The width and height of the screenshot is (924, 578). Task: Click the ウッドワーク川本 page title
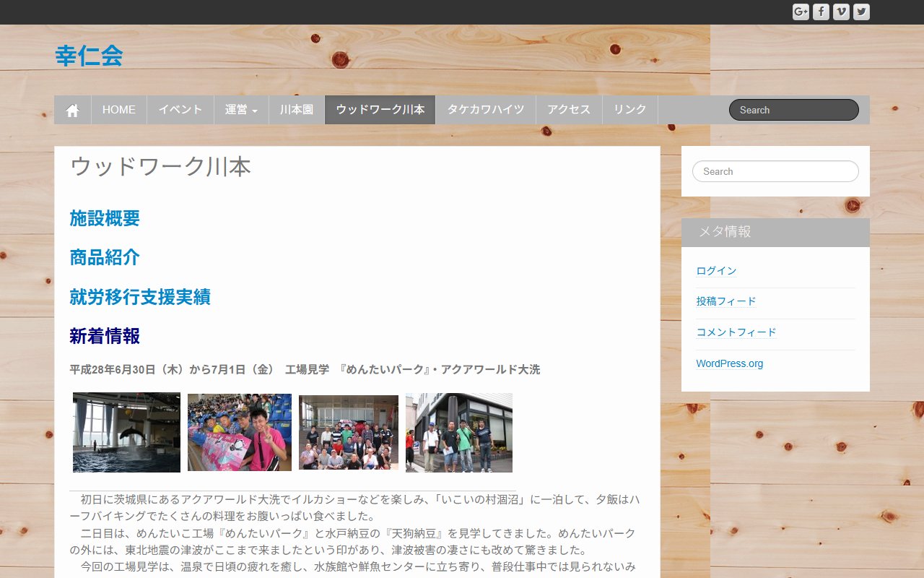point(160,167)
